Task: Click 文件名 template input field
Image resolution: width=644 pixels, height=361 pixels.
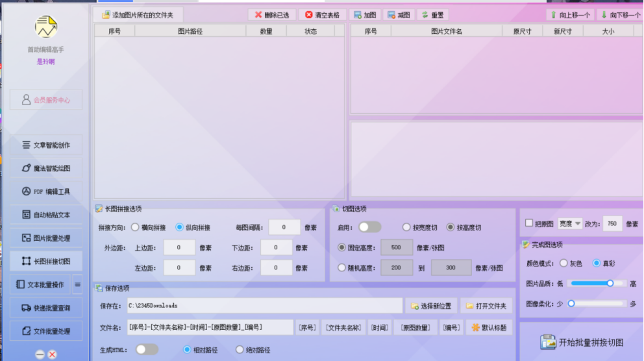Action: (x=210, y=327)
